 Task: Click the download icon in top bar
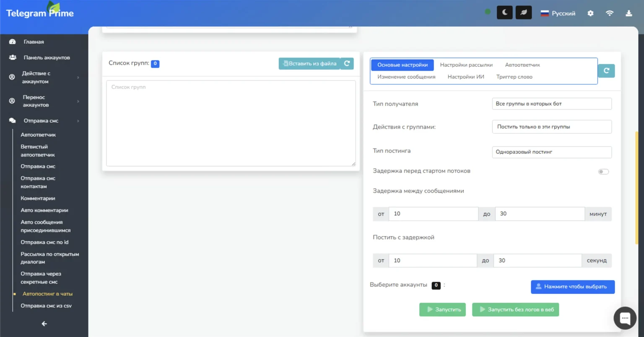pos(628,13)
